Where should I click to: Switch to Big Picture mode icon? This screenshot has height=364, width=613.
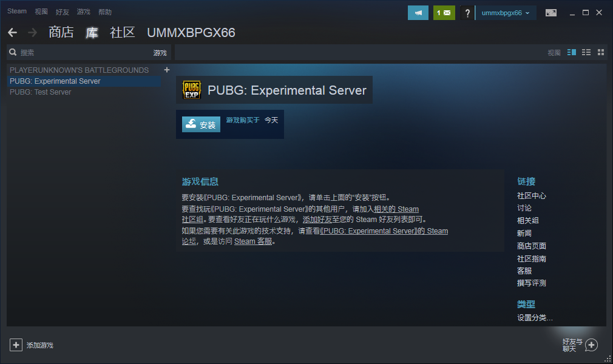(551, 13)
